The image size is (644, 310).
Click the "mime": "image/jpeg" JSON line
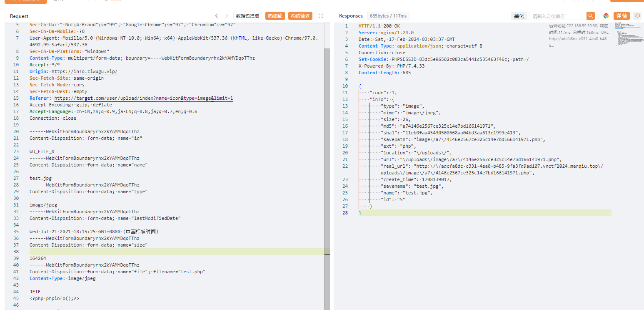[411, 113]
